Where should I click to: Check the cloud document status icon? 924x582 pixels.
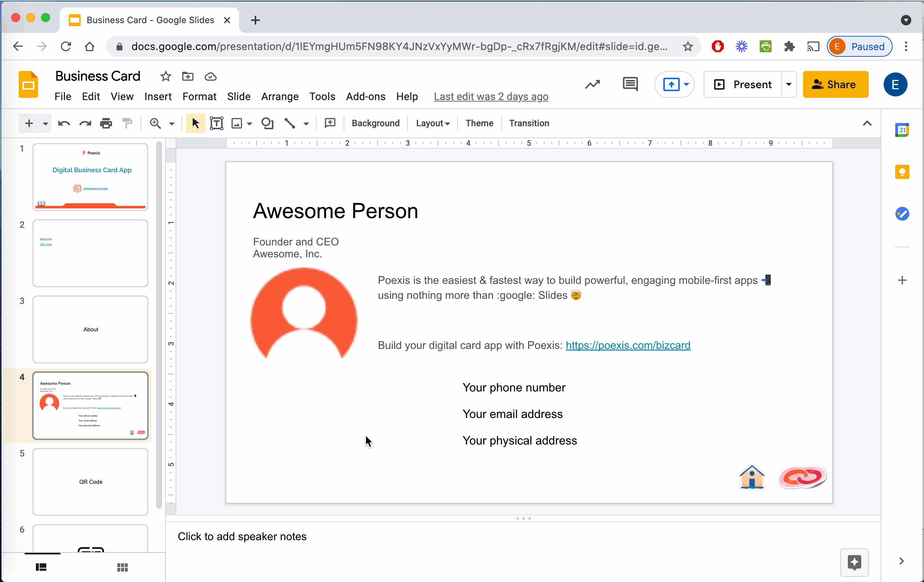pos(210,77)
